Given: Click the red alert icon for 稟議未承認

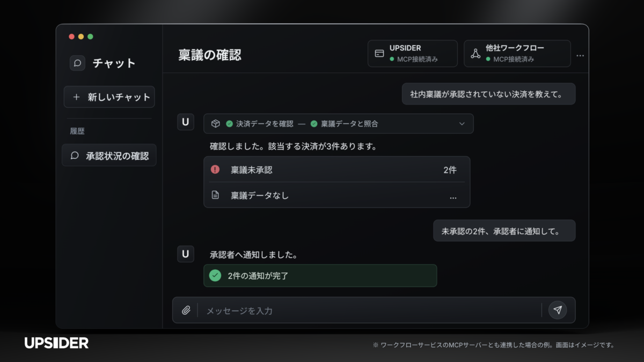Looking at the screenshot, I should tap(215, 169).
